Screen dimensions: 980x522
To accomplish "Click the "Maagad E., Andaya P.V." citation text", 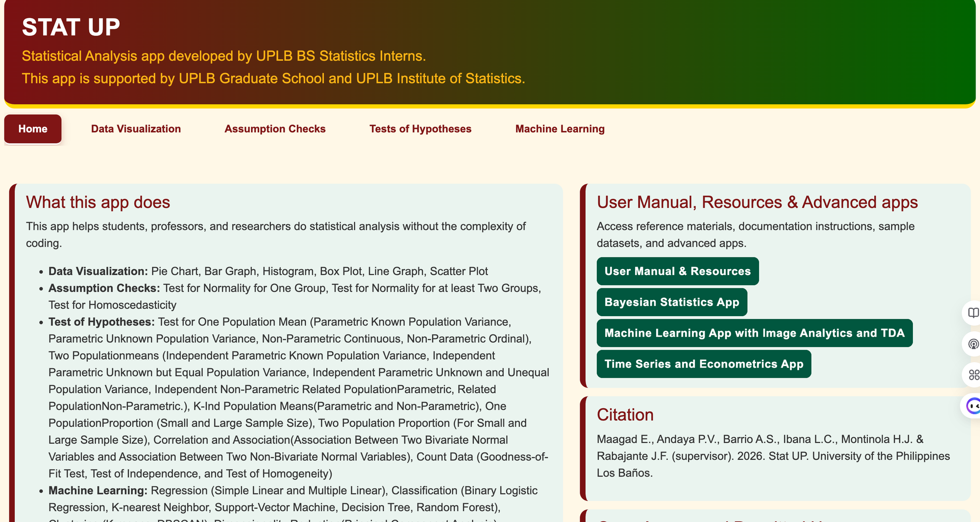I will tap(773, 456).
